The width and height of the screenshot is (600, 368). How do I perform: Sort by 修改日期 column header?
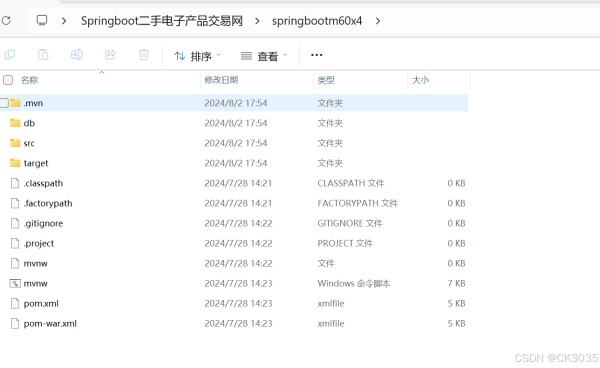221,80
